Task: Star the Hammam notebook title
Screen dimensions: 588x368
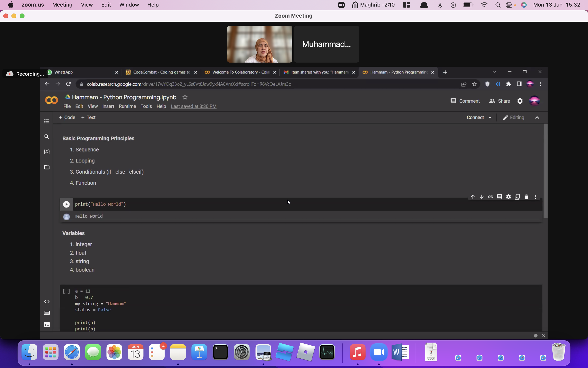Action: [185, 97]
